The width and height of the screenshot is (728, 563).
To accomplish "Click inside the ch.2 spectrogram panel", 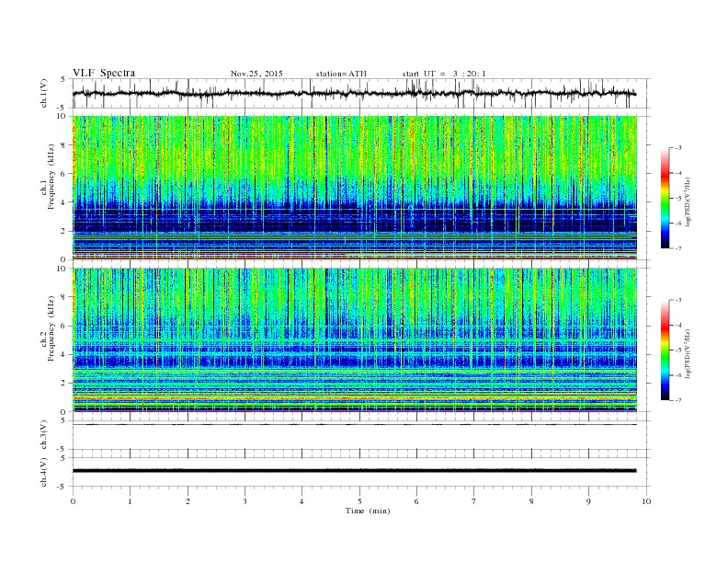I will coord(355,339).
